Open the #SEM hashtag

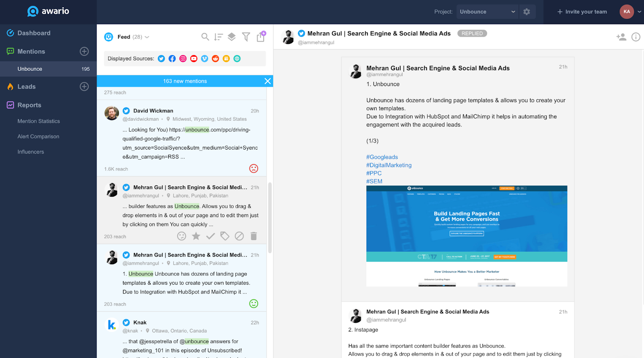374,181
